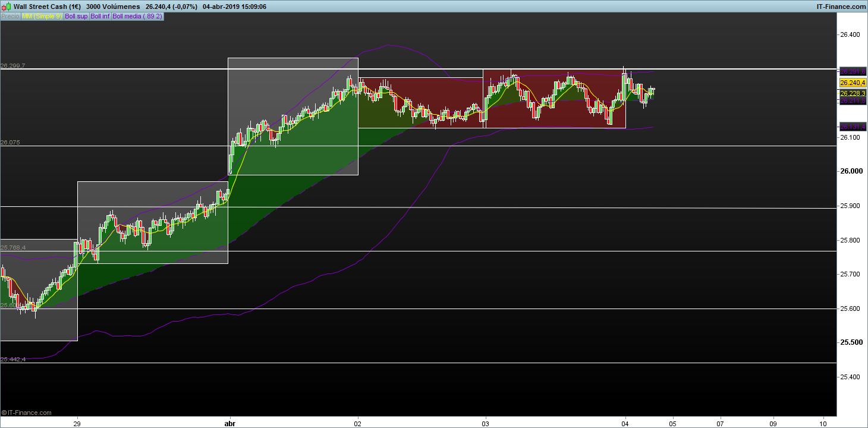Click the 07 date label on time axis
Viewport: 868px width, 428px height.
pyautogui.click(x=721, y=424)
